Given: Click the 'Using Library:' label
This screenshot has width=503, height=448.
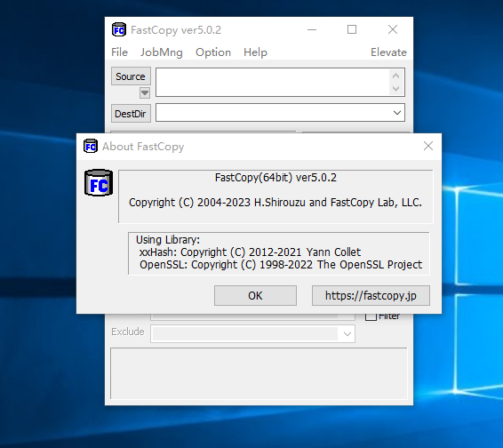Looking at the screenshot, I should click(x=168, y=240).
